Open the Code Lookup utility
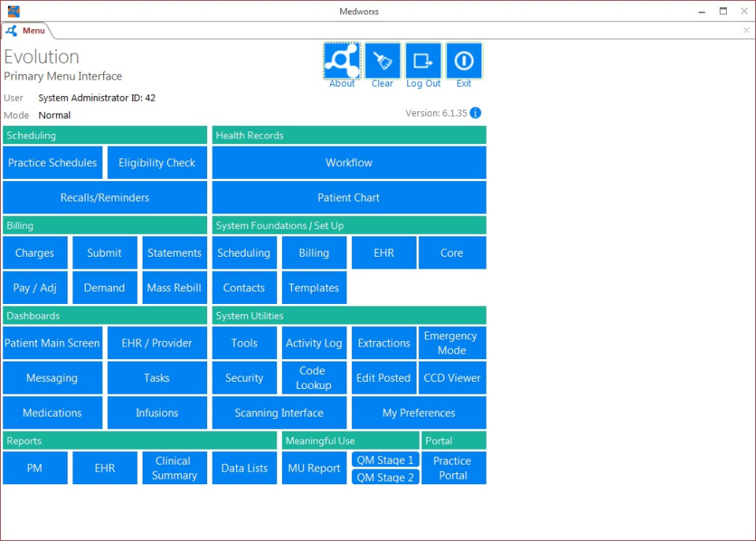The width and height of the screenshot is (756, 541). (x=313, y=377)
